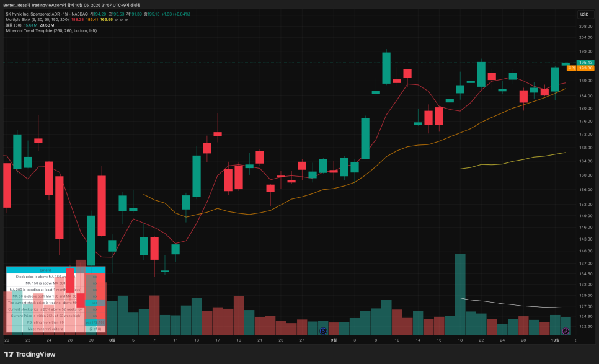Click the volume value 15.61 M
Viewport: 599px width, 364px height.
(x=30, y=25)
